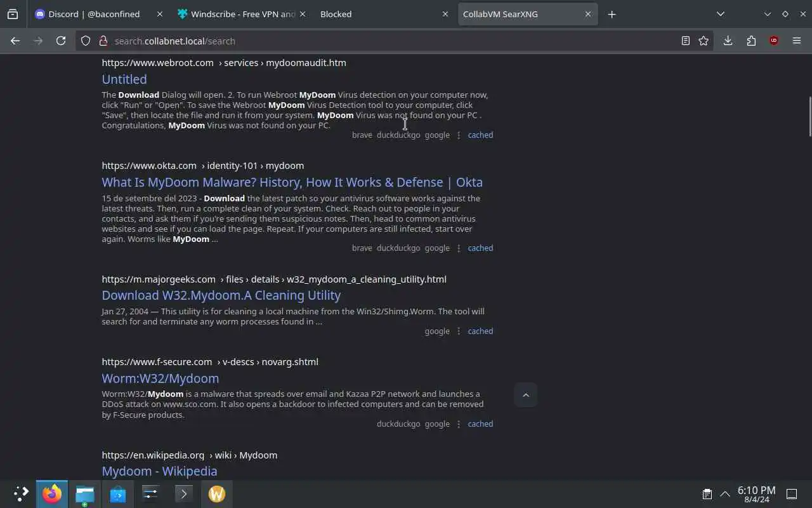Screen dimensions: 812x508
Task: Expand the list all tabs dropdown
Action: click(721, 14)
